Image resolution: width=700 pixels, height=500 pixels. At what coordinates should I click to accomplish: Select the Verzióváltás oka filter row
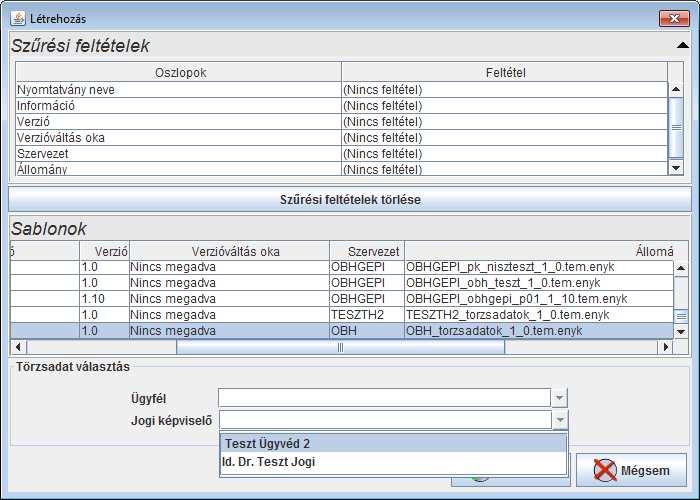click(x=342, y=138)
